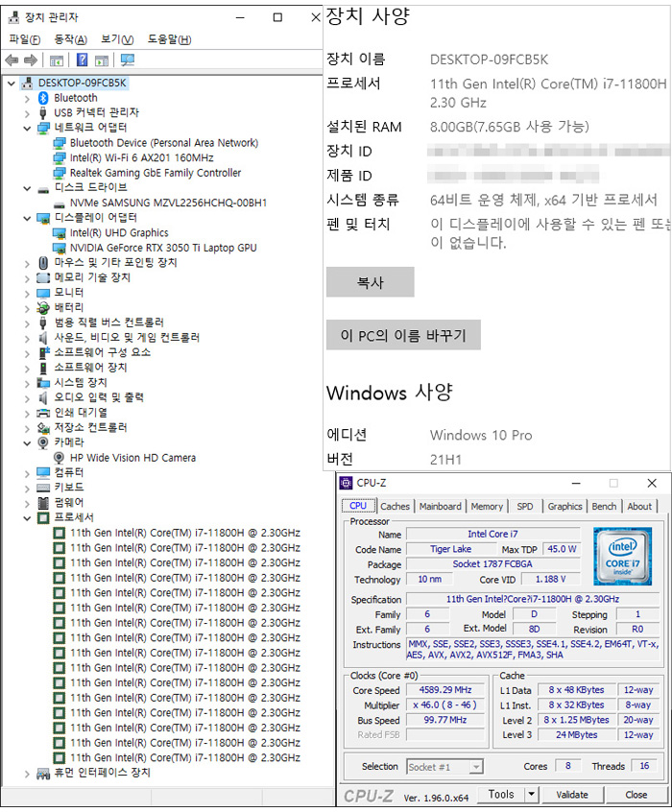Click the 배터리 category icon
The width and height of the screenshot is (672, 812).
pyautogui.click(x=43, y=308)
